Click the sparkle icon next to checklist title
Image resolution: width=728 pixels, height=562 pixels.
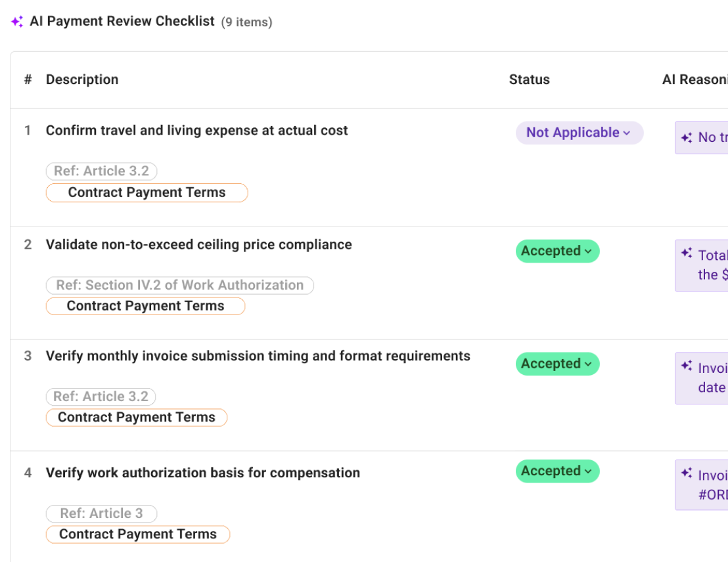[16, 21]
